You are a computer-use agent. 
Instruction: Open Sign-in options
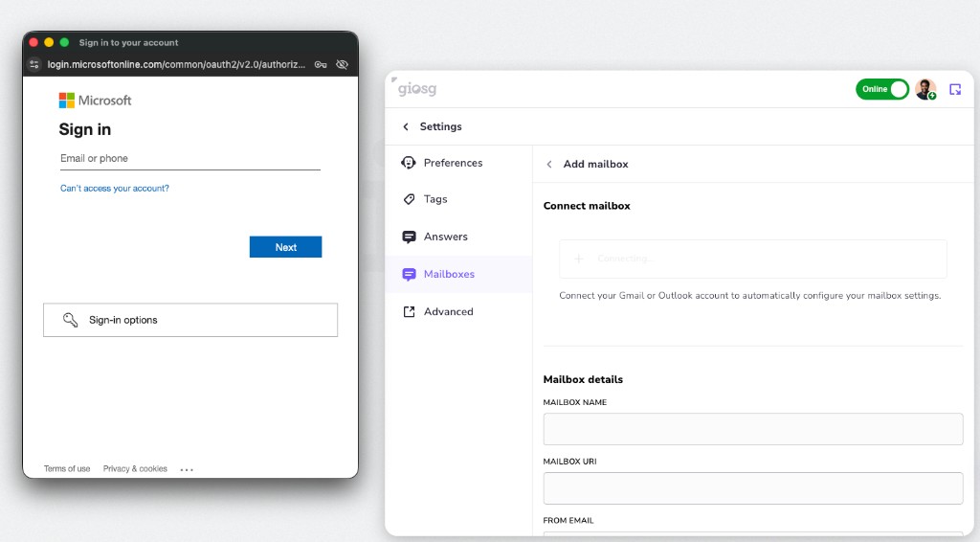tap(190, 320)
